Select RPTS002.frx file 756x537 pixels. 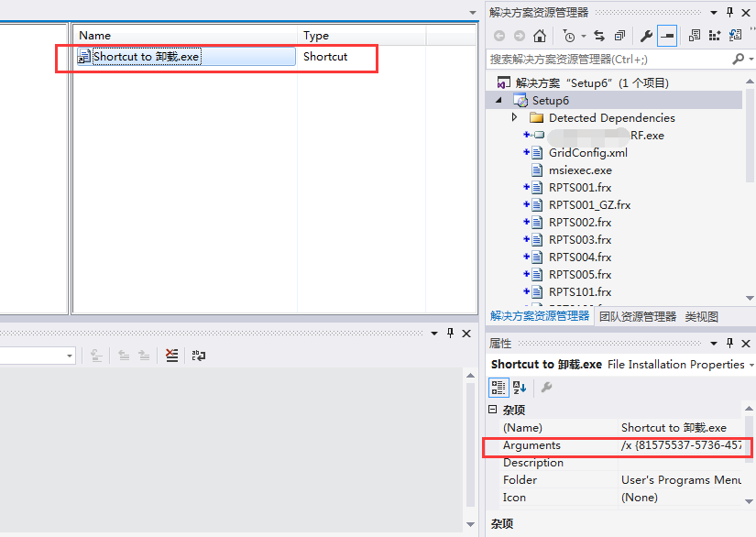click(x=580, y=223)
